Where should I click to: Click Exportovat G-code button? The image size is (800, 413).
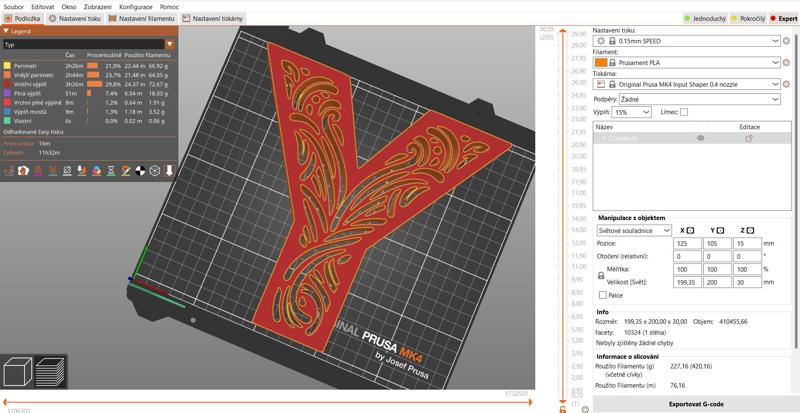click(x=696, y=404)
